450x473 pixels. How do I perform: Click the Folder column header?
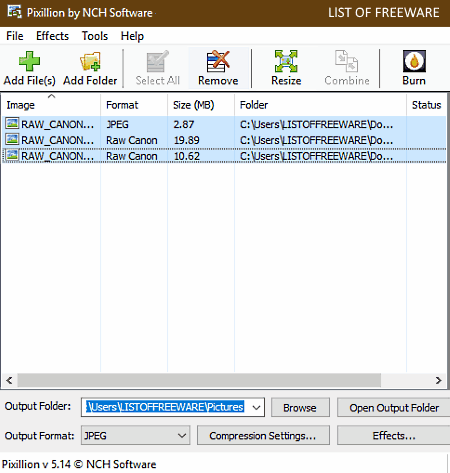320,105
